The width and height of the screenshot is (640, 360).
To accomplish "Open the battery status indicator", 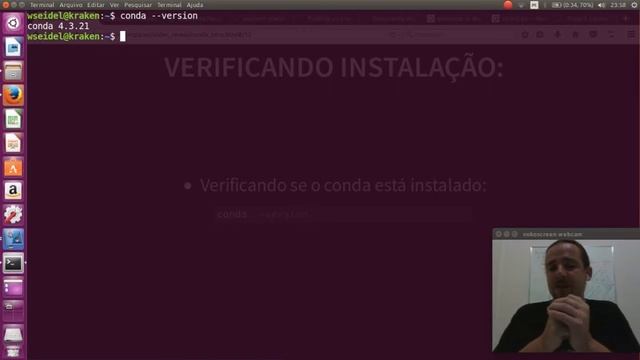I will click(x=572, y=5).
